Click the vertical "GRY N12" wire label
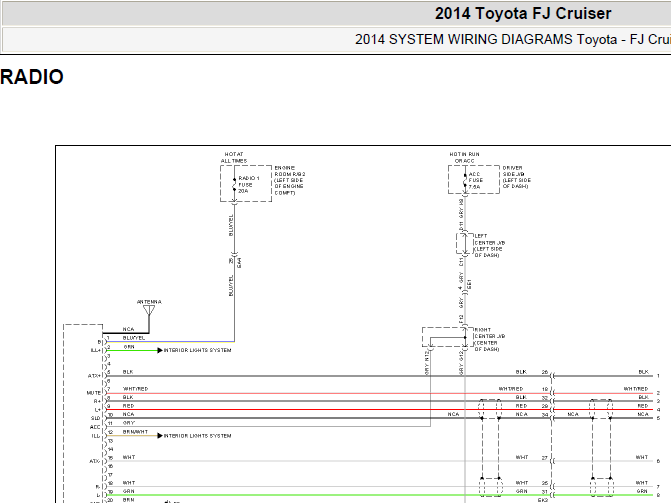The width and height of the screenshot is (671, 503). click(427, 363)
